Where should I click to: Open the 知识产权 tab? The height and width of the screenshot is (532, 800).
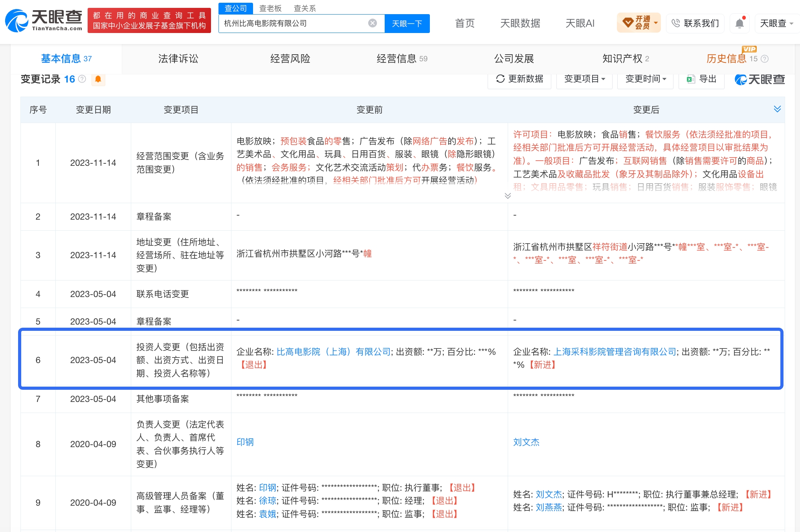point(626,59)
